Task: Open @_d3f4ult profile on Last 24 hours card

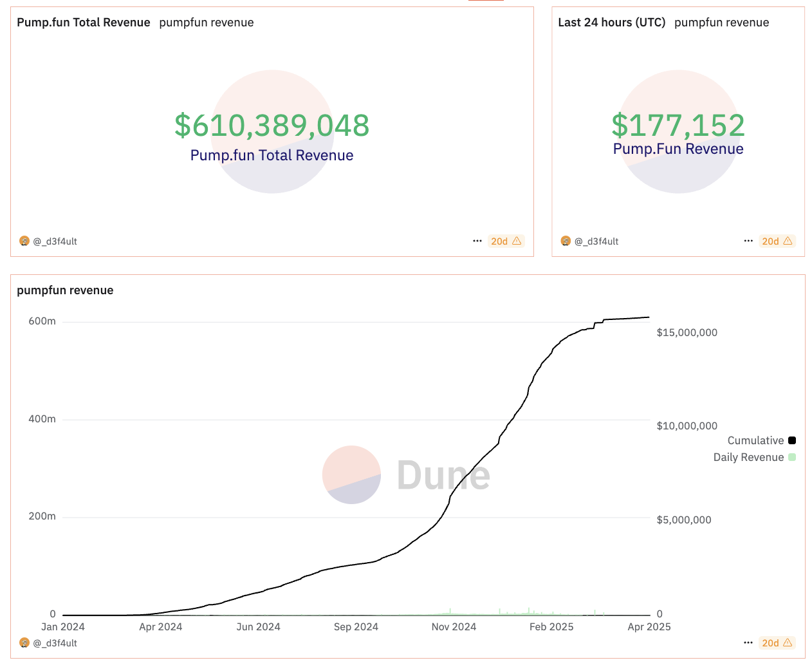Action: 596,241
